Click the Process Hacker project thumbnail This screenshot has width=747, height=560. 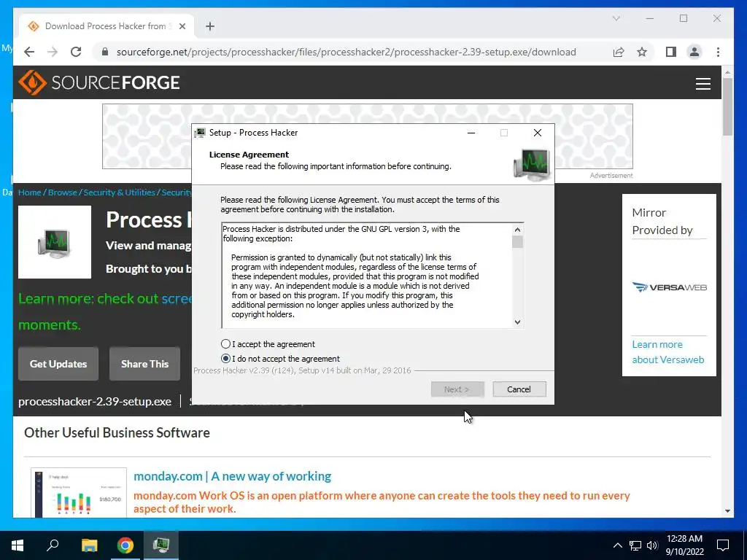pos(55,242)
